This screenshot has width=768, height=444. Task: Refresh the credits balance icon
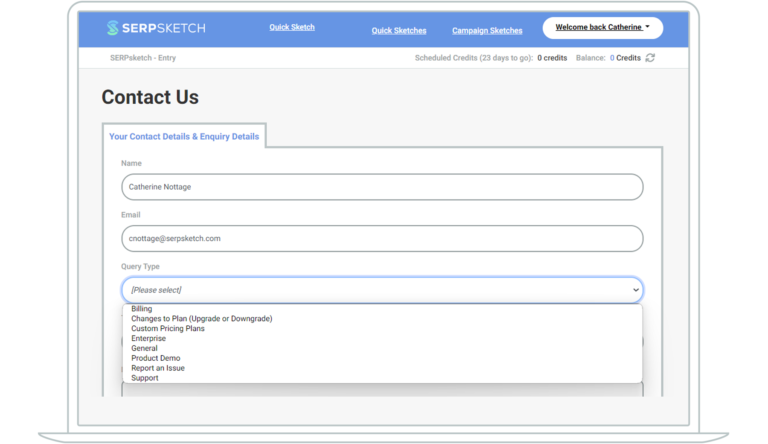pos(650,58)
